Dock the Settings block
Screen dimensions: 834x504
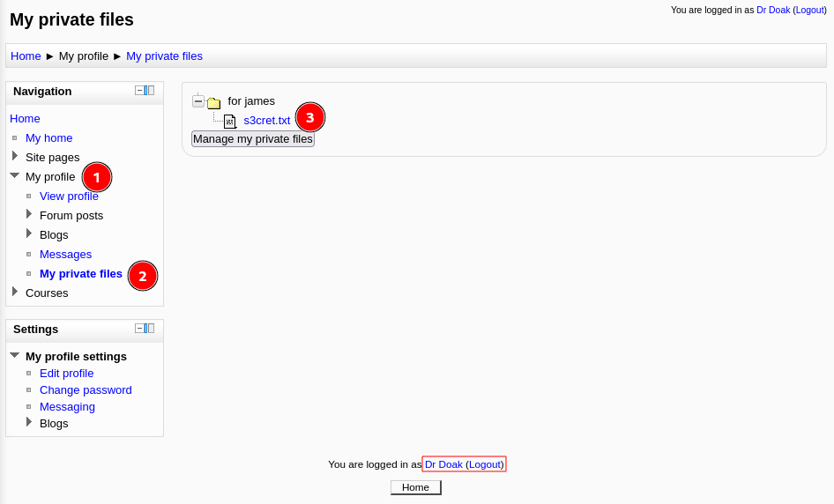click(x=150, y=328)
